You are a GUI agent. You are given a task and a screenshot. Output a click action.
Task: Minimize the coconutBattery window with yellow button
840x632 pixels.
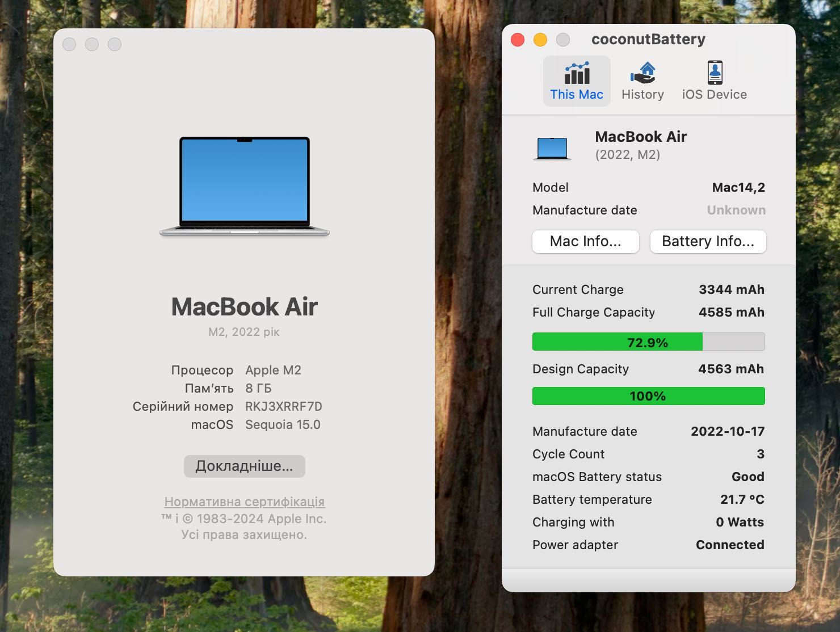coord(540,40)
